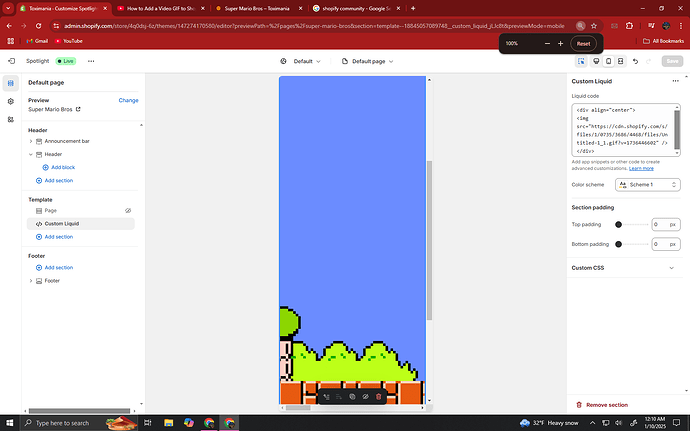Open the Sections panel in left rail
690x431 pixels.
point(11,83)
